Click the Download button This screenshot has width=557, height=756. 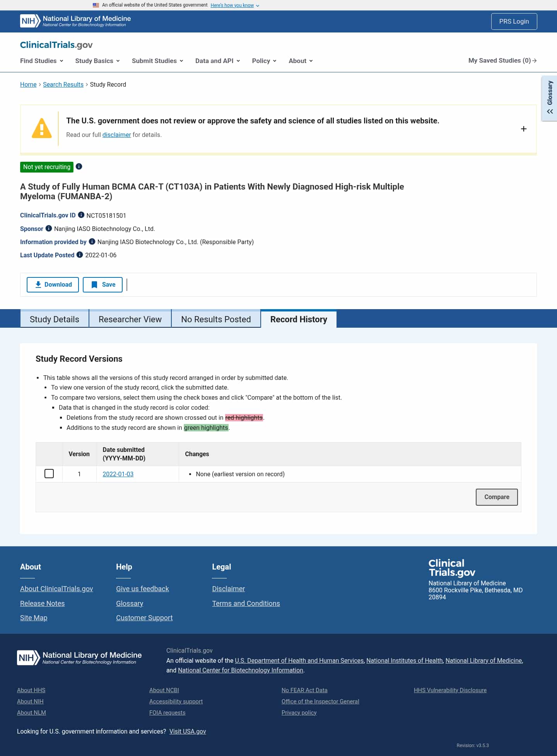53,285
